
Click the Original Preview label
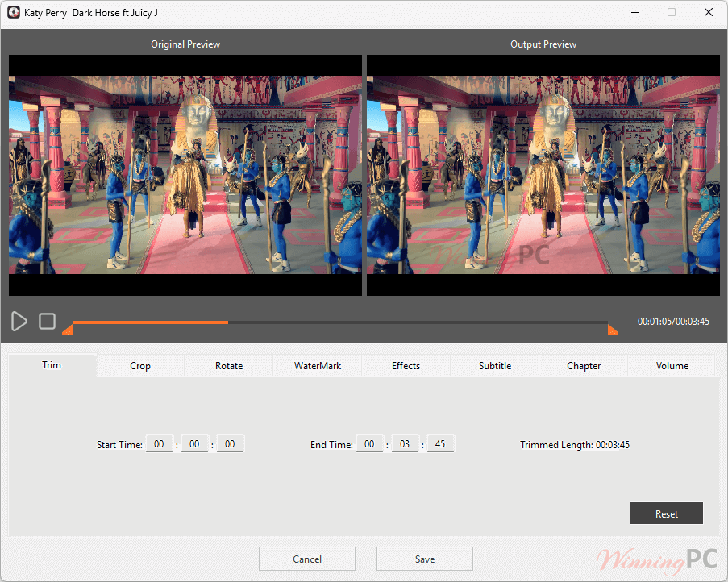coord(185,44)
